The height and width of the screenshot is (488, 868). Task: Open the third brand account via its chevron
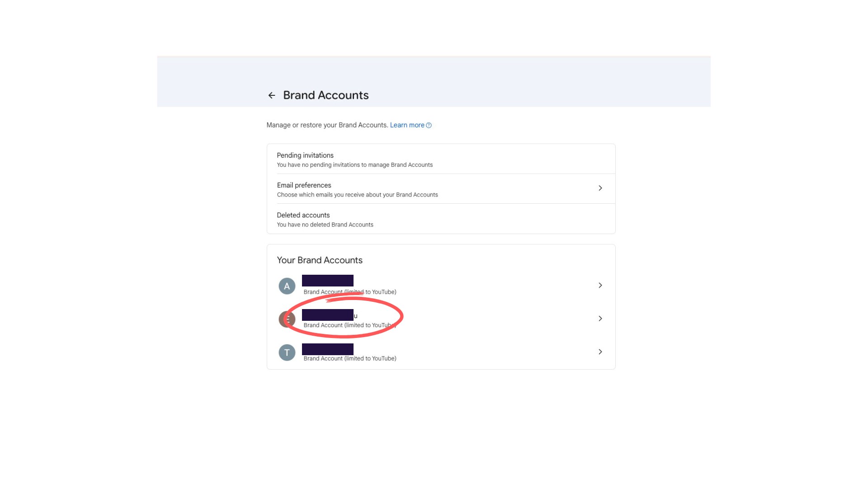[600, 352]
